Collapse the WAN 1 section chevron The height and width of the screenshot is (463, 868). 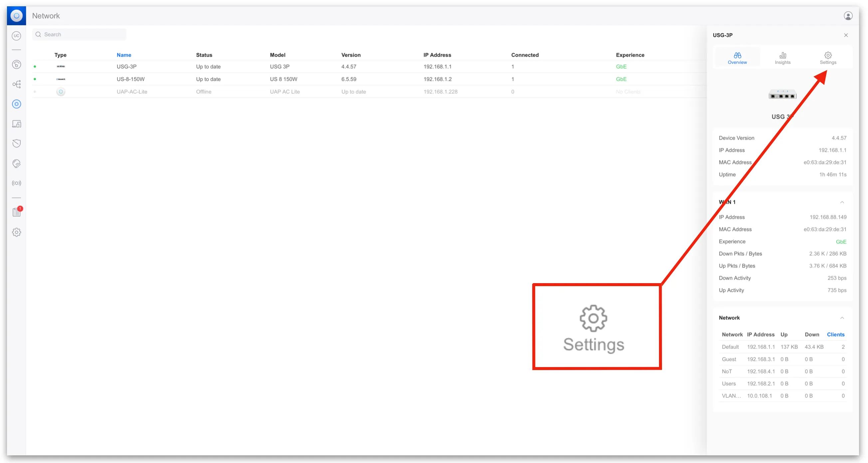[842, 202]
